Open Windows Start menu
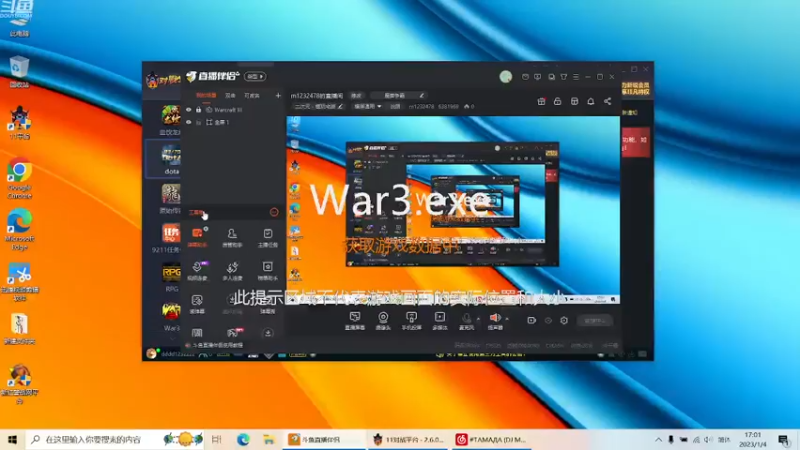This screenshot has width=800, height=450. 12,439
